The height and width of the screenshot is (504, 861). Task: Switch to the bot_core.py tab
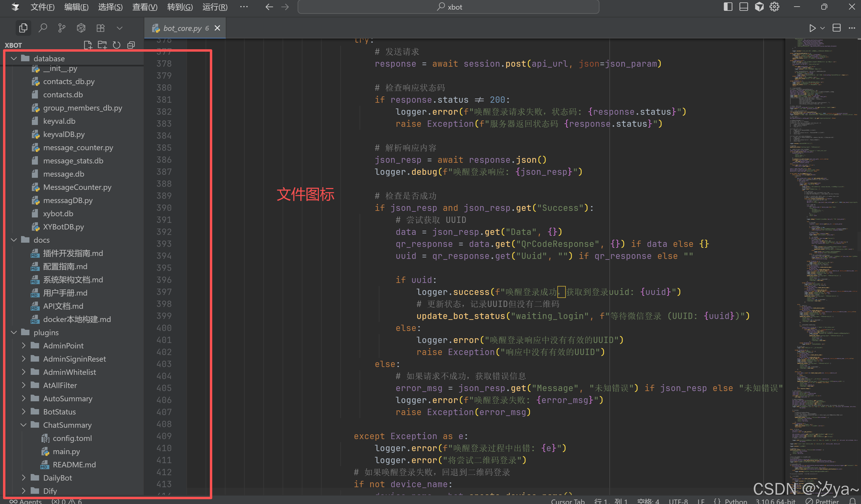tap(185, 28)
